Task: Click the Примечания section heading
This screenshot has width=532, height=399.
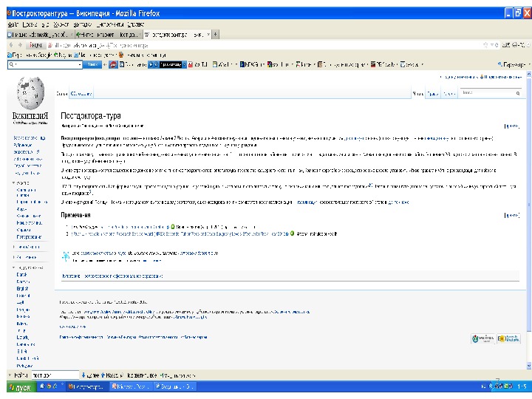Action: (75, 215)
